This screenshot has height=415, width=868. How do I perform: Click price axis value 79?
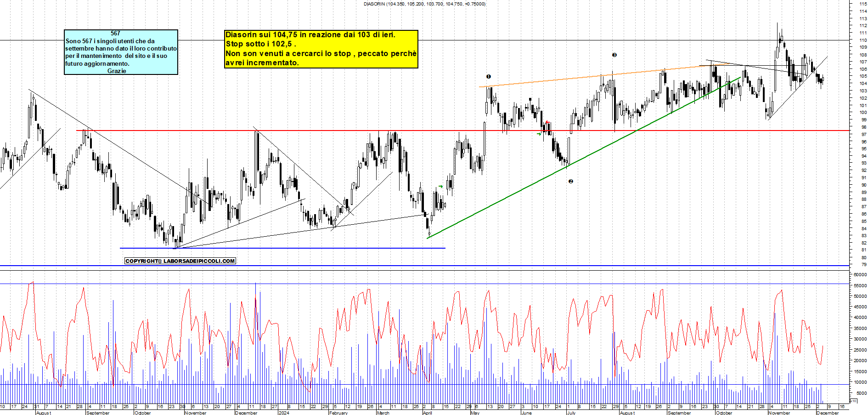864,265
